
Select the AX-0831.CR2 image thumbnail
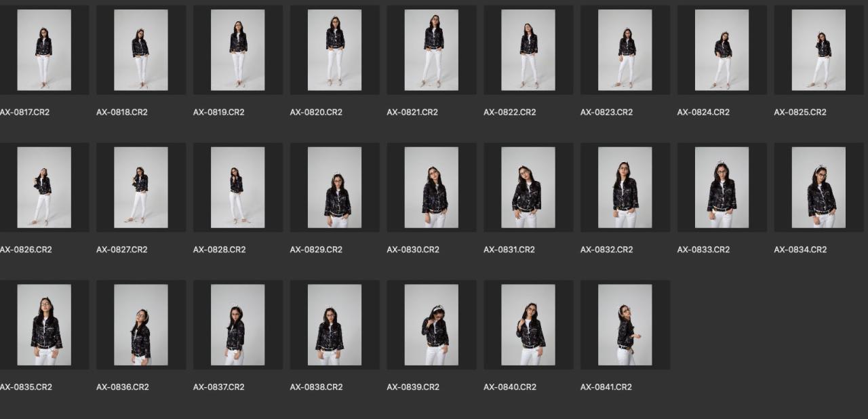(x=528, y=188)
